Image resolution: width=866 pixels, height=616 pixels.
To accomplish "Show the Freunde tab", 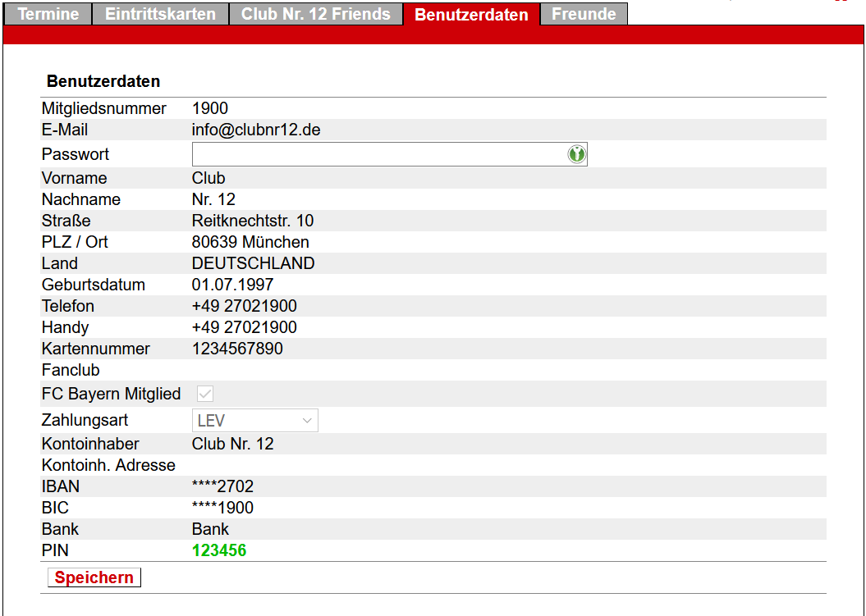I will coord(584,14).
